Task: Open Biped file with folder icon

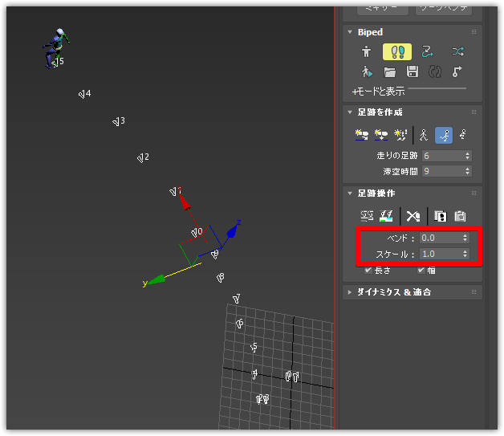Action: 390,72
